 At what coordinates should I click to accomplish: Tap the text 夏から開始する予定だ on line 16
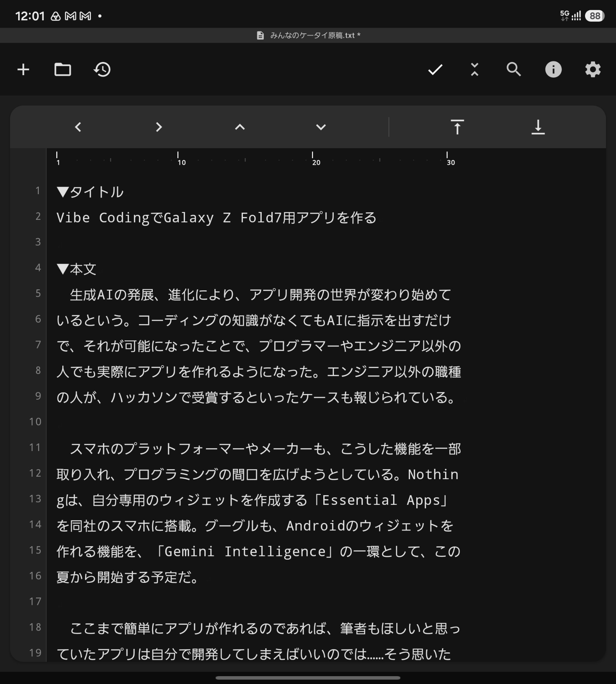123,577
